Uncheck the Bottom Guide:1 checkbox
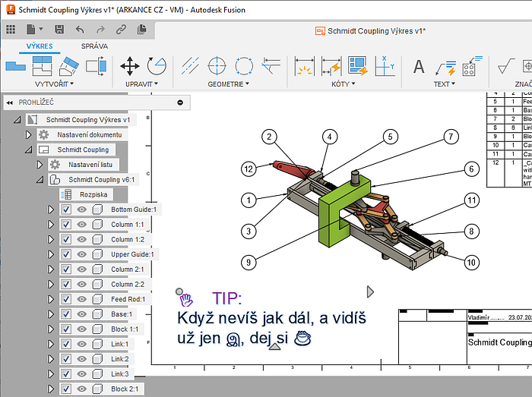Viewport: 532px width, 397px height. pos(65,210)
